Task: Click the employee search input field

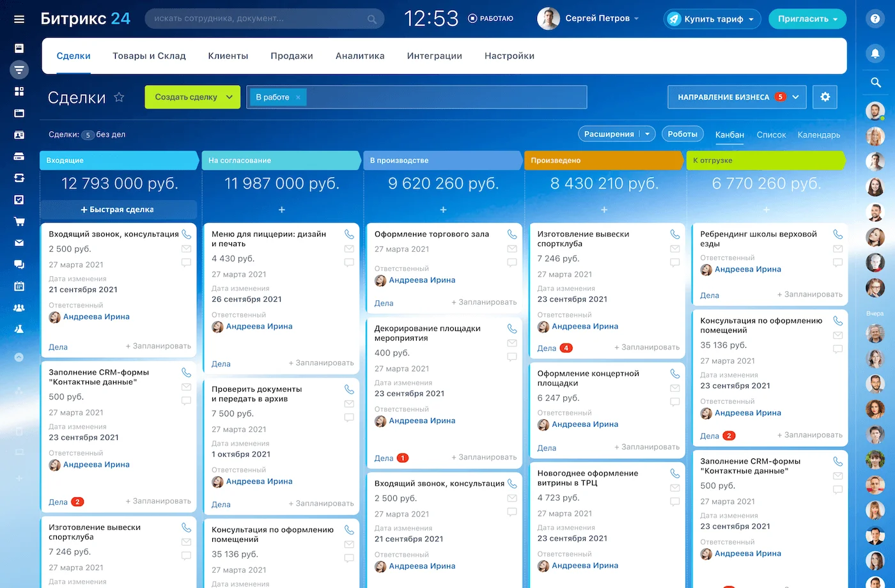Action: click(x=256, y=19)
